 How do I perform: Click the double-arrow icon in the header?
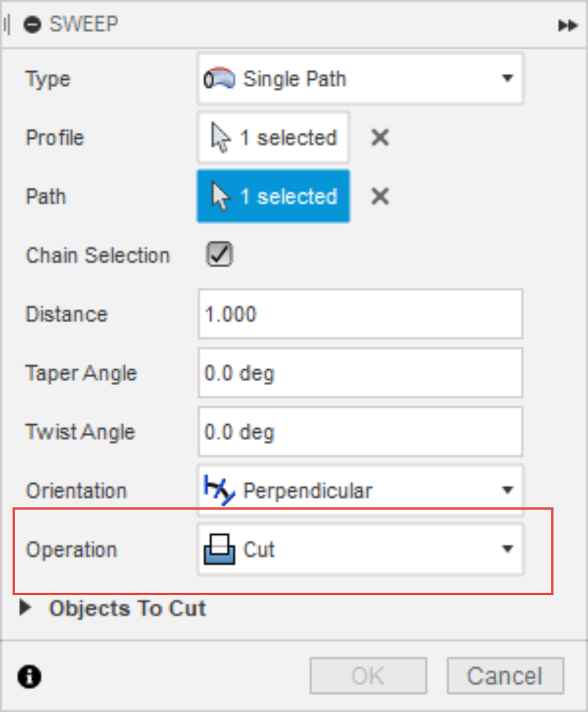tap(568, 25)
